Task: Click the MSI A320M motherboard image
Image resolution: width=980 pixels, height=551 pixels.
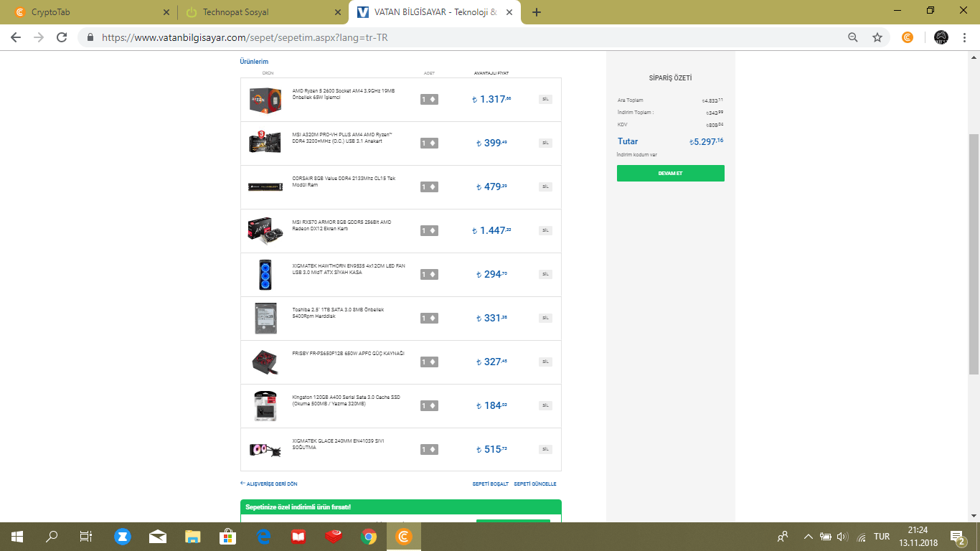Action: (x=265, y=143)
